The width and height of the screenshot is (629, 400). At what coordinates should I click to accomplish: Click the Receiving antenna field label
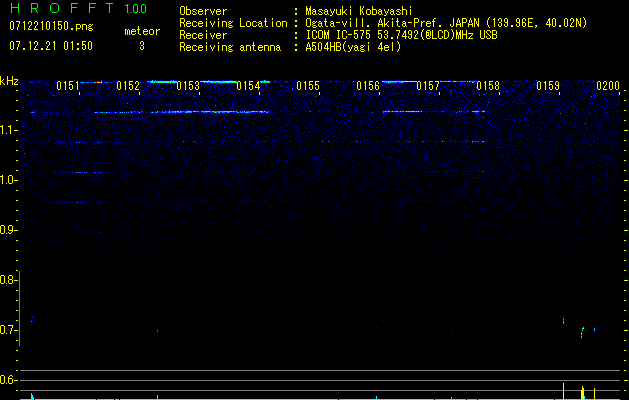tap(230, 47)
